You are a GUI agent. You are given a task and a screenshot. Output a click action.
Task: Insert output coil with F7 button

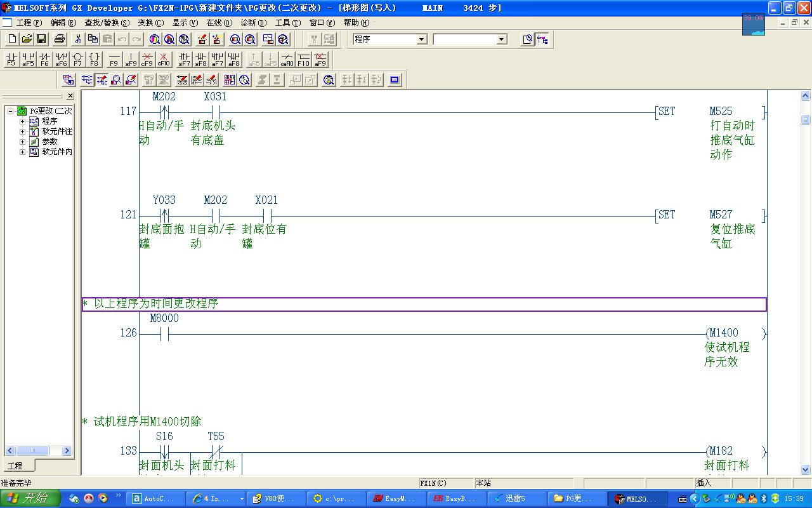[77, 60]
